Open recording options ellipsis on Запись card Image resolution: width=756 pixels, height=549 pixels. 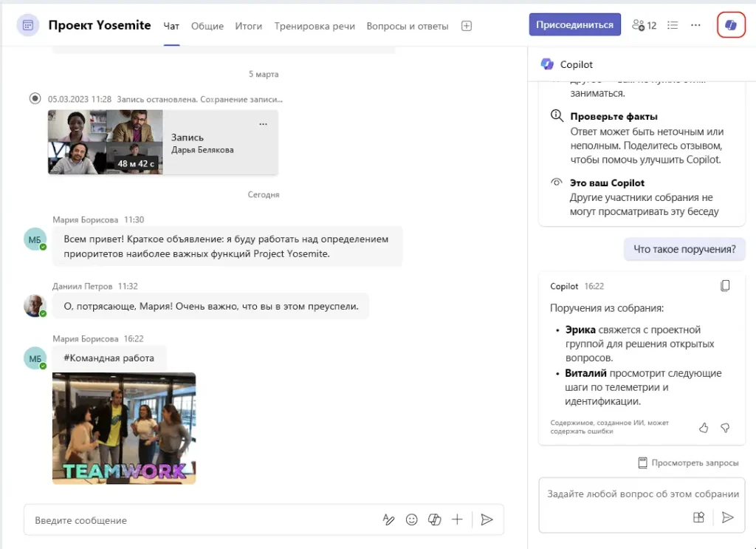pos(264,123)
